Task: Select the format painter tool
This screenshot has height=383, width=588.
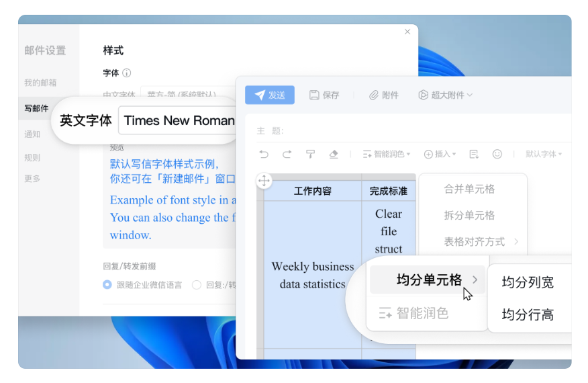Action: coord(310,155)
